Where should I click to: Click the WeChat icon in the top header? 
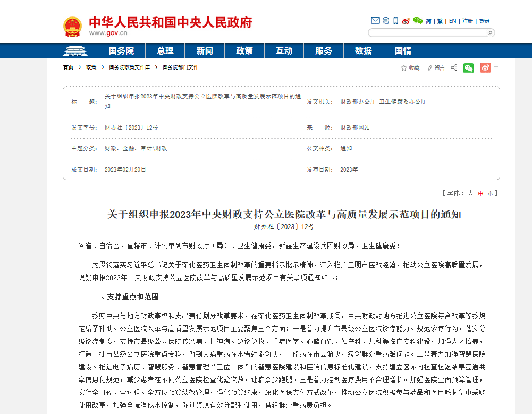tap(418, 21)
